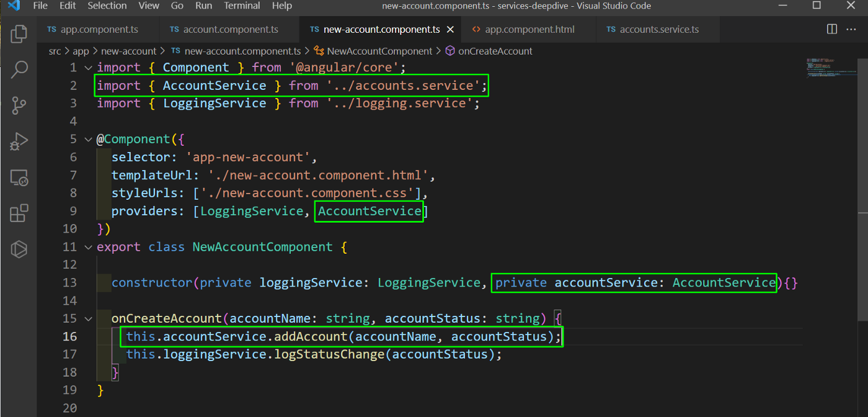Click 'new-account' folder in breadcrumb
The width and height of the screenshot is (868, 417).
click(128, 51)
